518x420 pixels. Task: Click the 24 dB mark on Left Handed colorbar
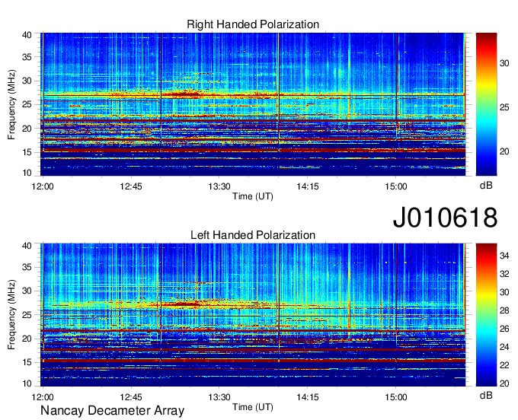click(x=504, y=347)
